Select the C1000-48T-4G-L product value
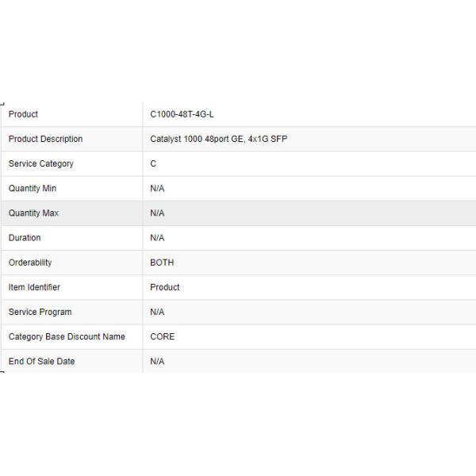 point(182,114)
